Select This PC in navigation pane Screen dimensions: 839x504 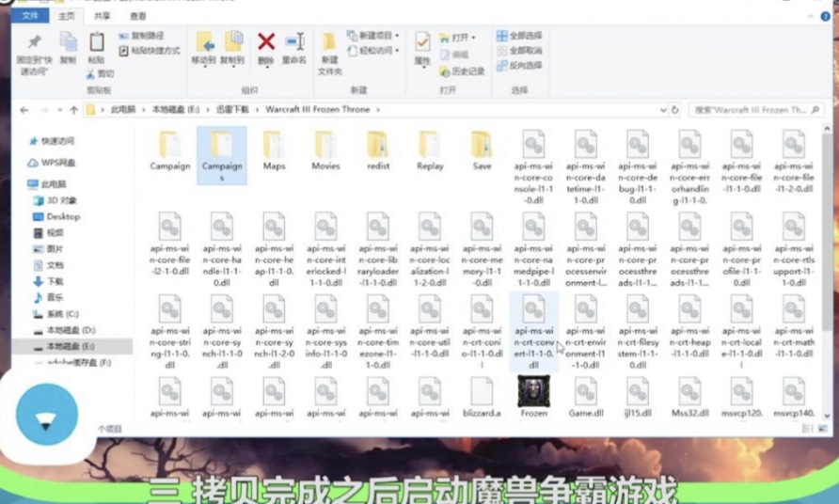(x=47, y=184)
